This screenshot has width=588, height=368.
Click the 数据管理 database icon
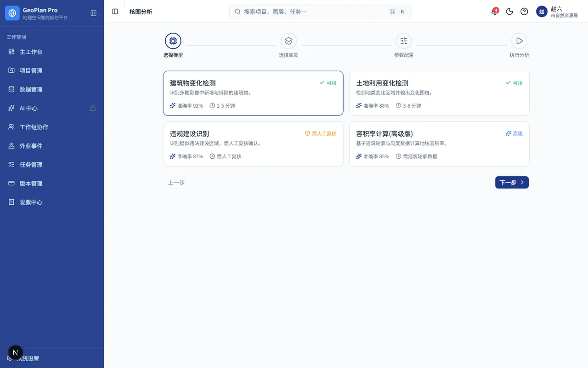coord(11,89)
